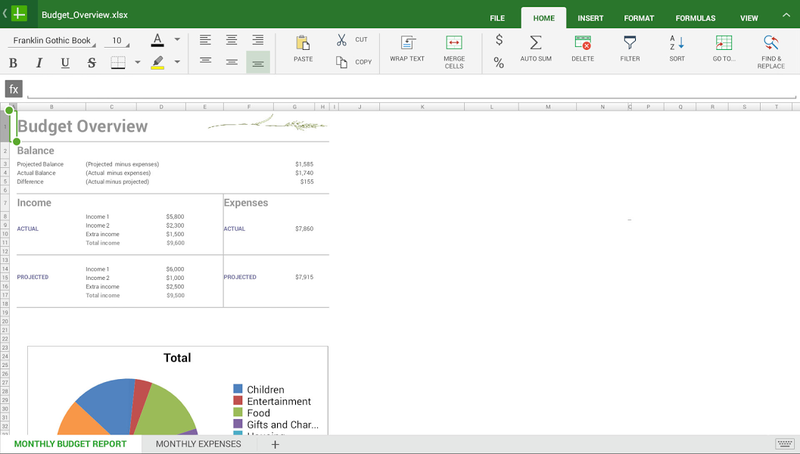Select the Balance heading cell
This screenshot has width=800, height=454.
pyautogui.click(x=35, y=150)
